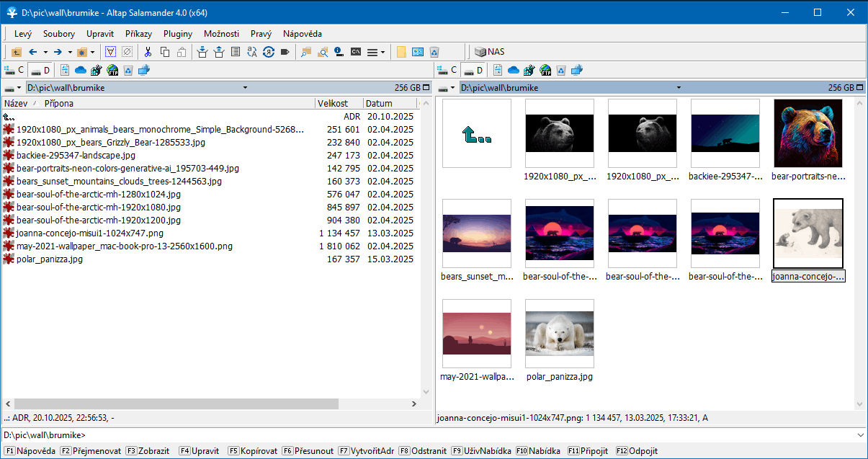Viewport: 868px width, 459px height.
Task: Expand the left panel path history dropdown
Action: point(245,88)
